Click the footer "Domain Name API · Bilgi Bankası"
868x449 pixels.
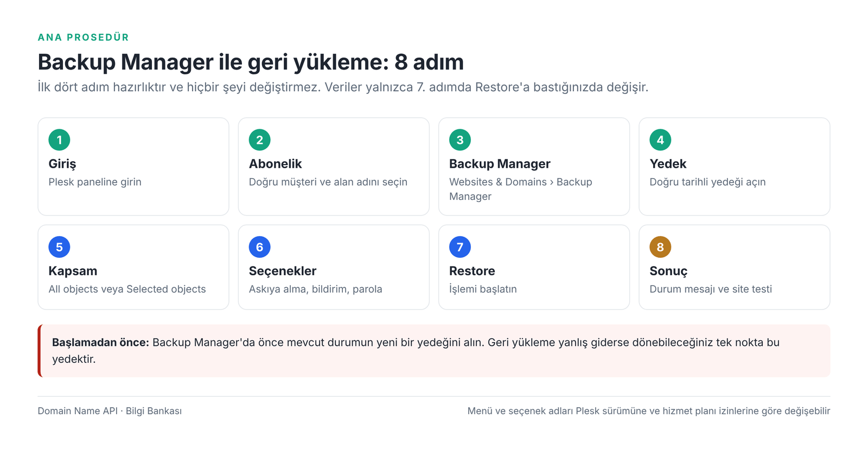point(110,411)
